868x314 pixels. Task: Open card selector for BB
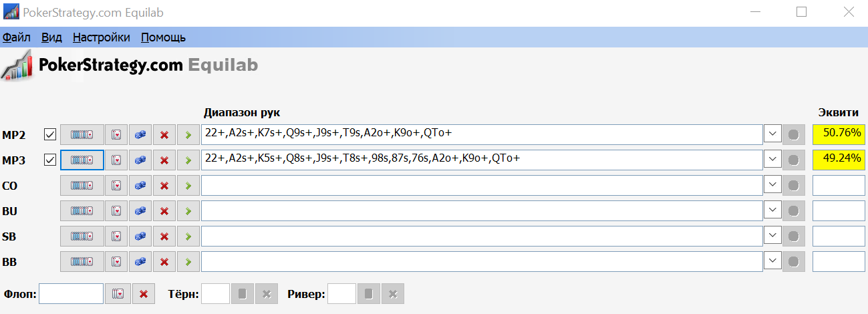116,262
